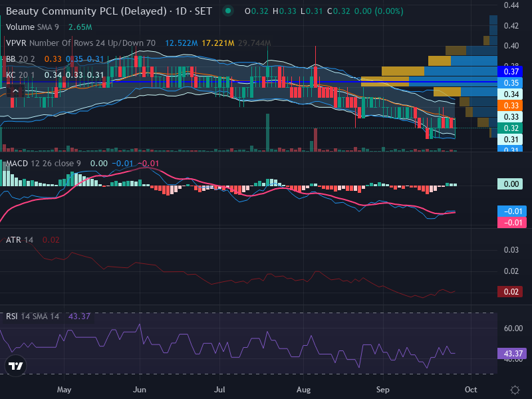Screen dimensions: 532x399
Task: Click the Oct label on time axis
Action: pyautogui.click(x=471, y=390)
